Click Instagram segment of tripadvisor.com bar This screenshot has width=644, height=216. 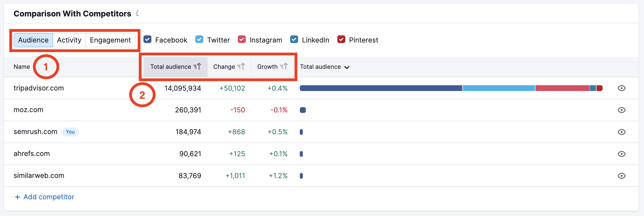tap(563, 88)
